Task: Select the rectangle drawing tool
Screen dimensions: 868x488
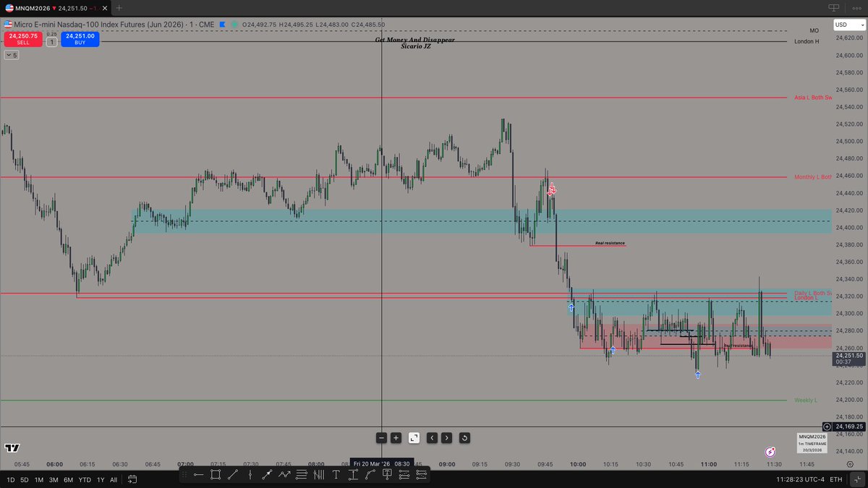Action: click(x=216, y=475)
